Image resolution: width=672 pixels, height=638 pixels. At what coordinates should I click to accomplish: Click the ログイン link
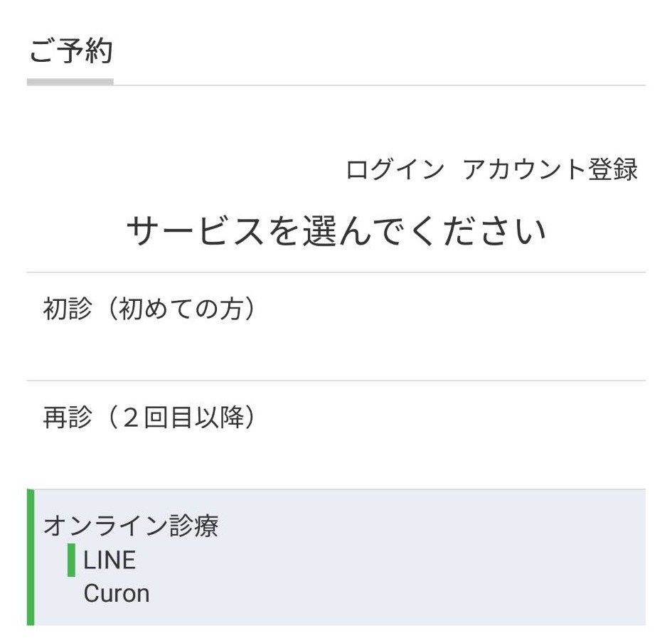pyautogui.click(x=395, y=169)
